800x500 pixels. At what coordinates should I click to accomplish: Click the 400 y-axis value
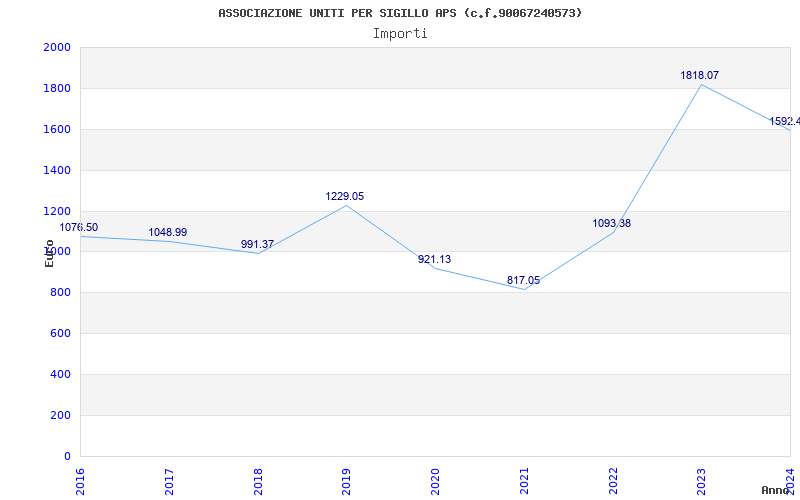(60, 374)
